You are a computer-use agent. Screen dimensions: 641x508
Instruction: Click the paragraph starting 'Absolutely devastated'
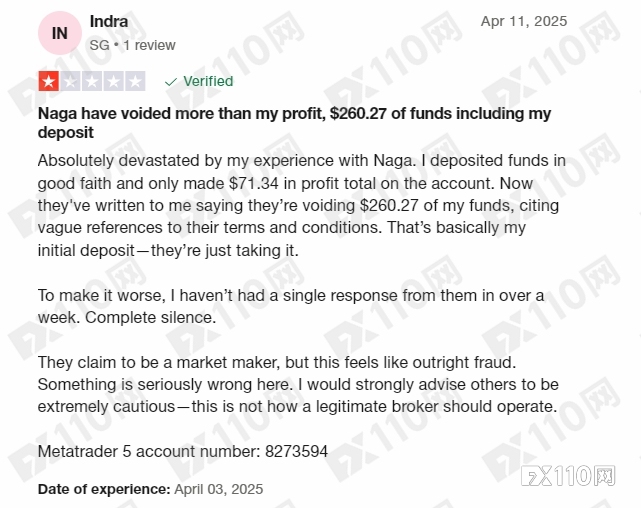302,206
